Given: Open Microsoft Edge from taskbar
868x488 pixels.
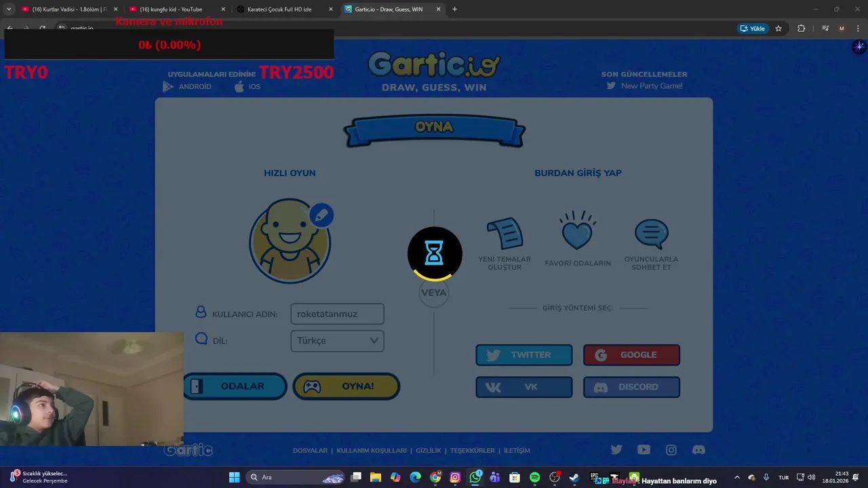Looking at the screenshot, I should coord(415,478).
